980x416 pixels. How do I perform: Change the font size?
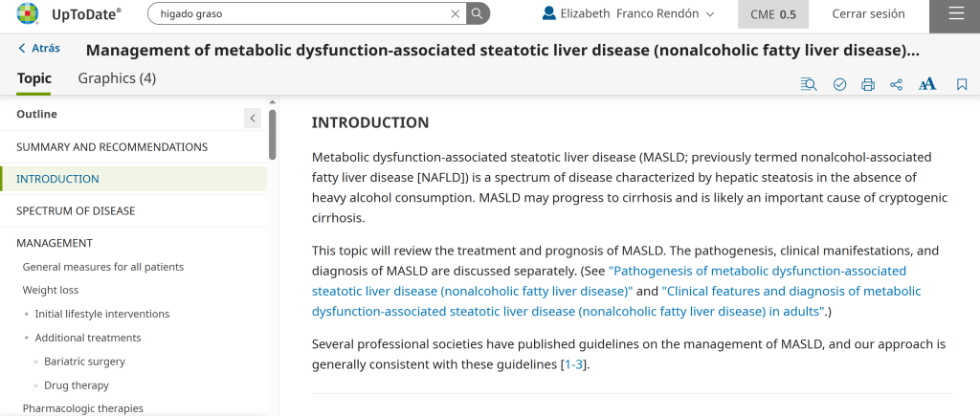pyautogui.click(x=927, y=84)
